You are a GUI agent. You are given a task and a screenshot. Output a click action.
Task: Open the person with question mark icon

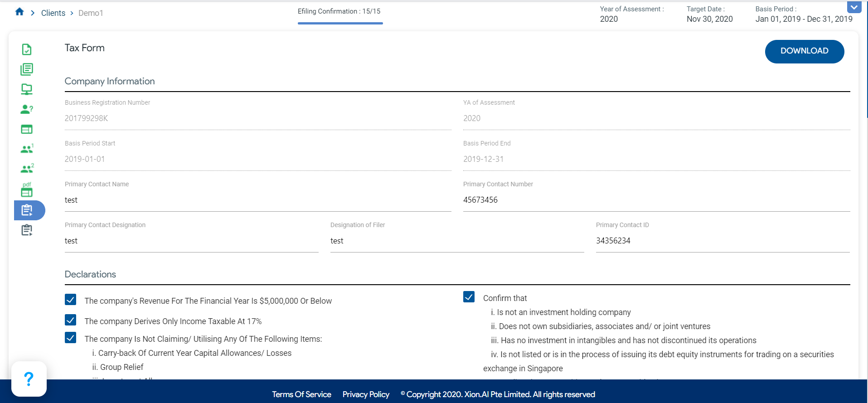tap(27, 109)
